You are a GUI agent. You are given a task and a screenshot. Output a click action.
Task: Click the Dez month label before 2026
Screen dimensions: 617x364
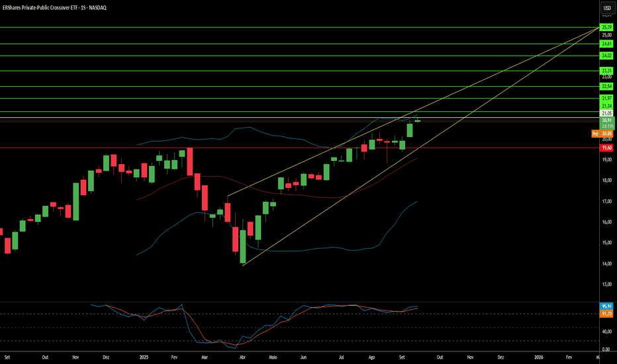click(x=500, y=357)
